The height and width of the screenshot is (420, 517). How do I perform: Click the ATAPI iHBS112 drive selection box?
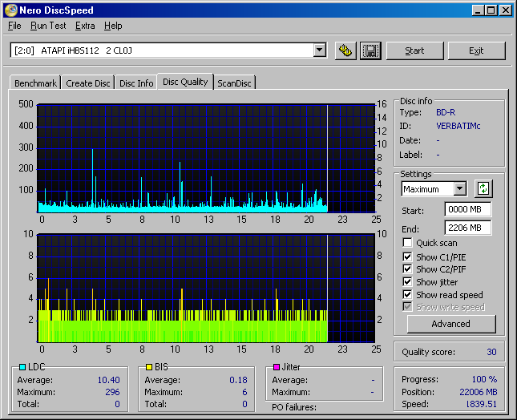point(168,50)
